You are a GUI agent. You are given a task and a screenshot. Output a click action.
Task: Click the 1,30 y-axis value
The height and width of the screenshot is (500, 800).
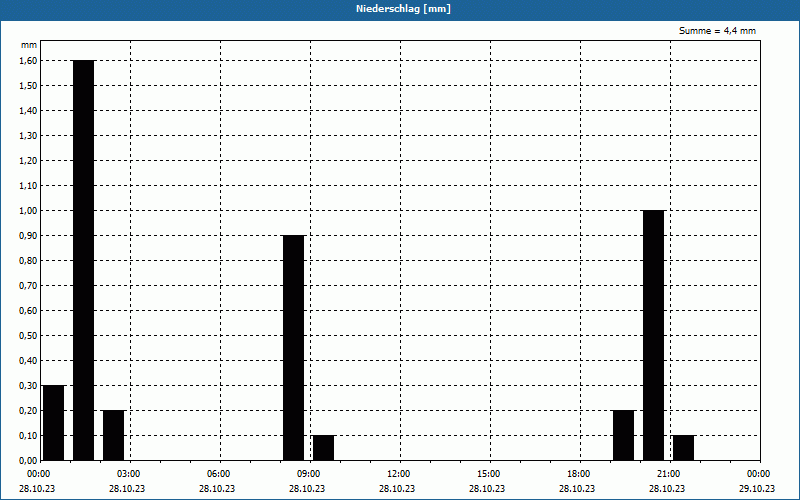click(28, 136)
